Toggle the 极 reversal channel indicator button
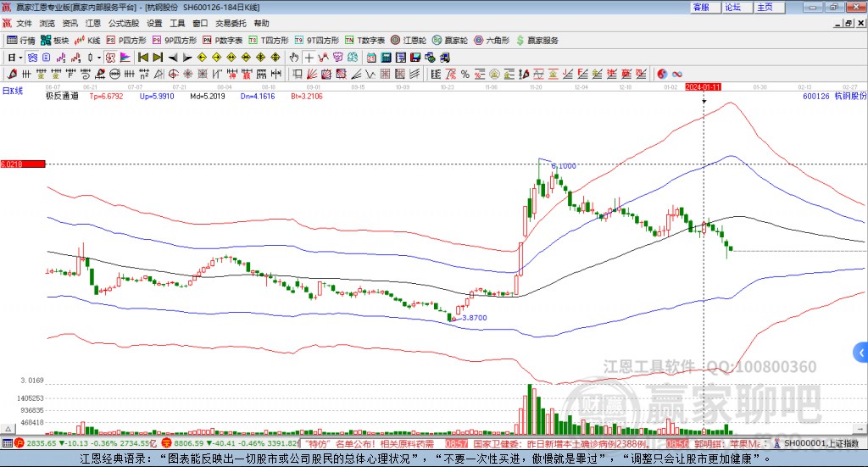868x467 pixels. click(110, 58)
